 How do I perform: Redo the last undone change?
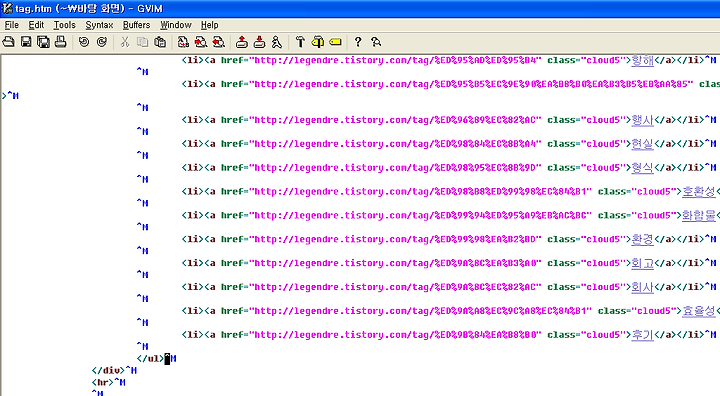pos(102,42)
